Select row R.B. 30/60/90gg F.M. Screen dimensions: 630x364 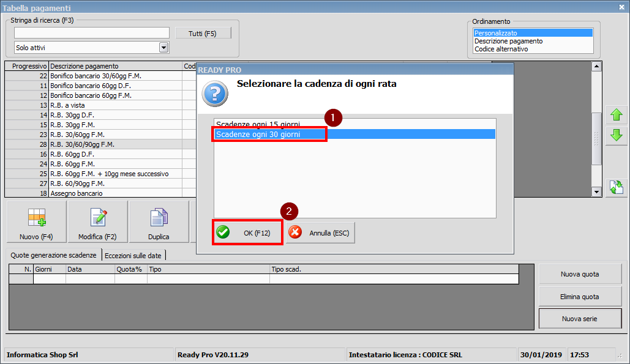pos(100,144)
